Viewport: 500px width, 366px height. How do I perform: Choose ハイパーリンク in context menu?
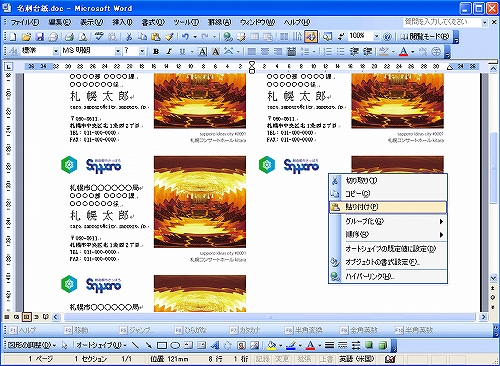coord(388,276)
